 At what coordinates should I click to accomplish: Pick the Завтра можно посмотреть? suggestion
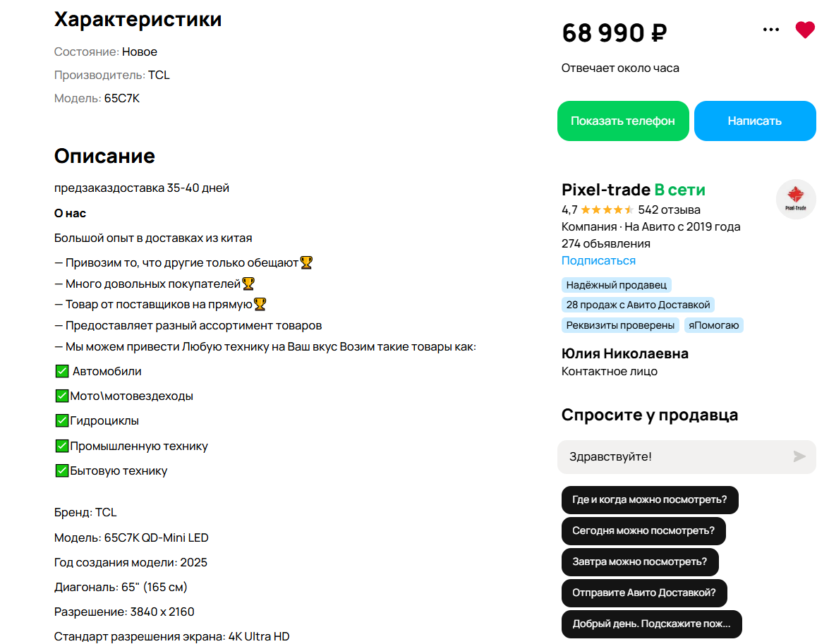point(639,562)
